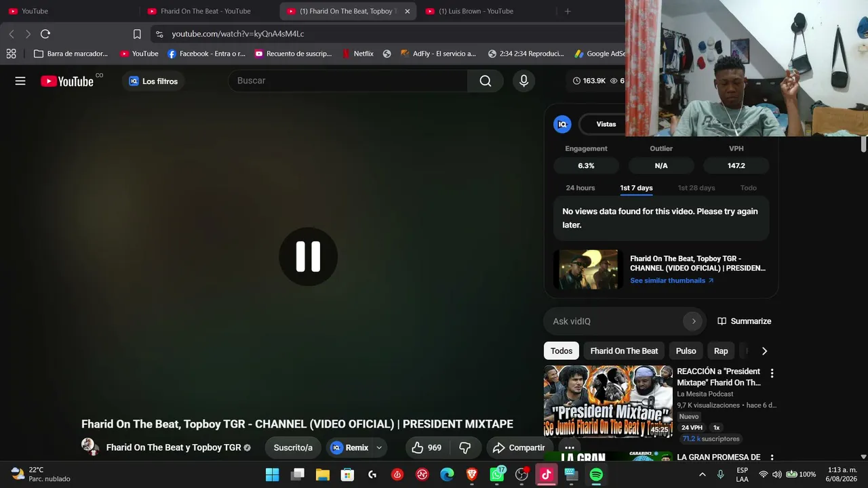Switch to '(1) Luis Brown - YouTube' tab
The width and height of the screenshot is (868, 488).
coord(487,11)
